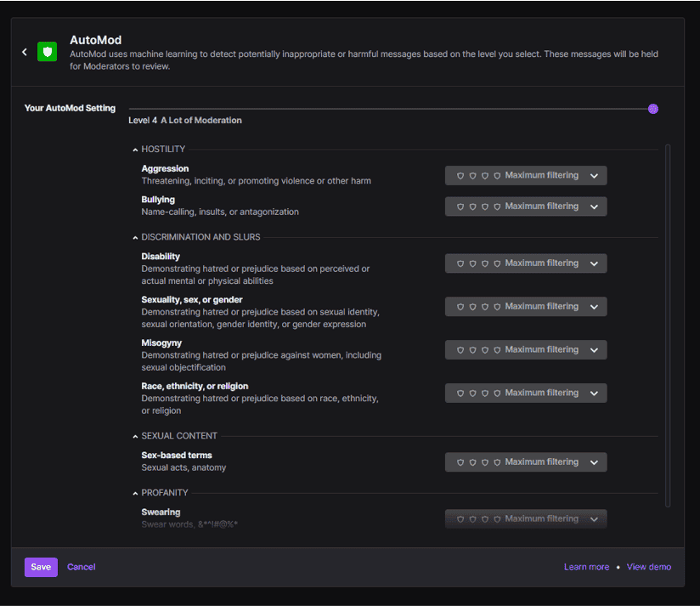This screenshot has height=606, width=700.
Task: Select the third shield icon on Disability row
Action: point(484,263)
